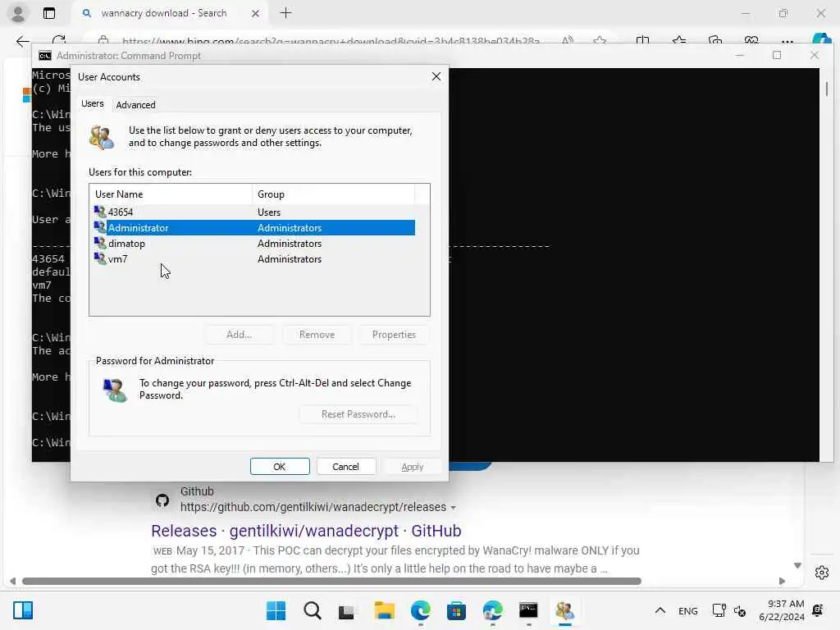Open page settings gear icon
Image resolution: width=840 pixels, height=630 pixels.
822,573
